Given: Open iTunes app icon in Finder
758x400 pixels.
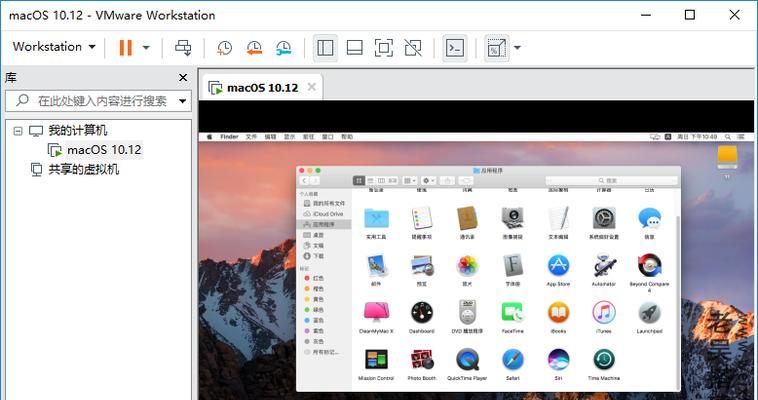Looking at the screenshot, I should 604,312.
